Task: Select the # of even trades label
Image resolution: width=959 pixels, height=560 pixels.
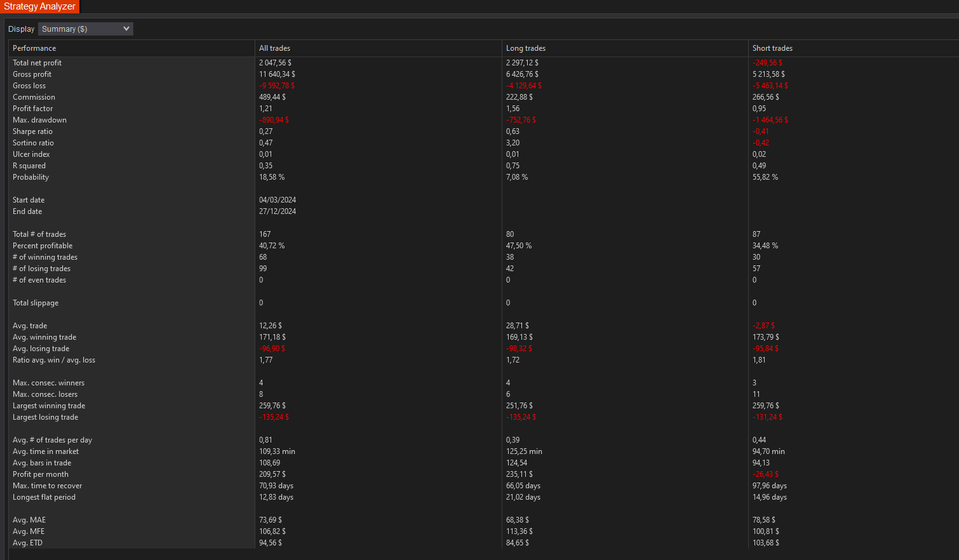Action: coord(39,280)
